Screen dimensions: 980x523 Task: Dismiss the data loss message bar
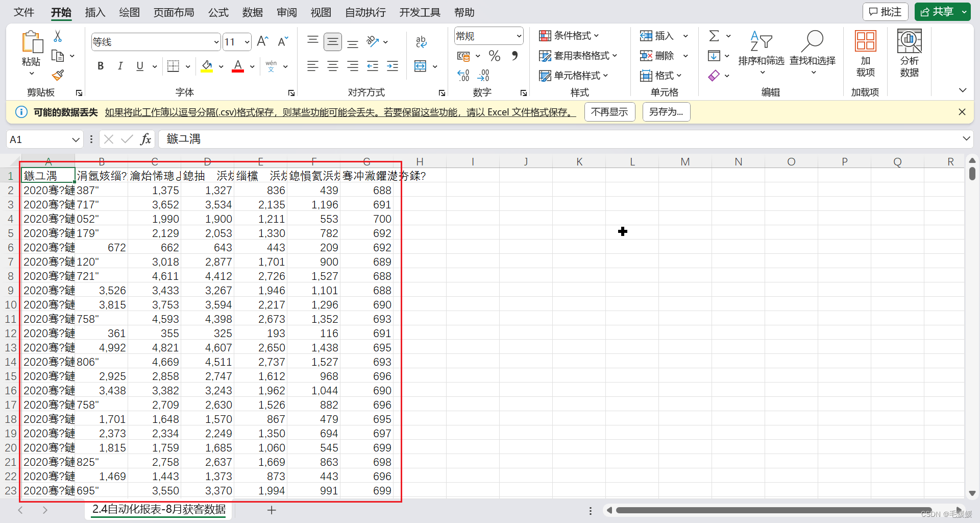point(962,112)
